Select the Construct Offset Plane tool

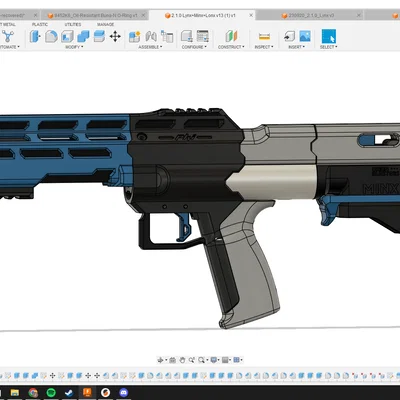point(231,36)
